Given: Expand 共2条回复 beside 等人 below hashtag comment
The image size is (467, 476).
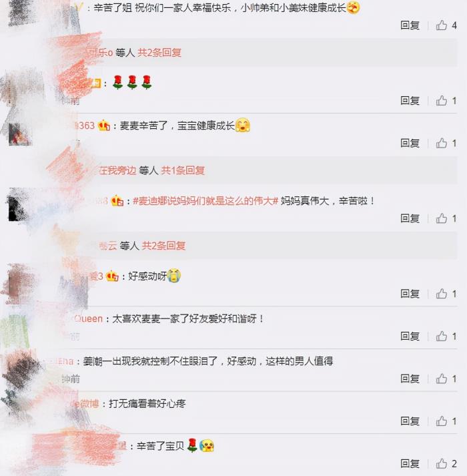Looking at the screenshot, I should tap(163, 245).
